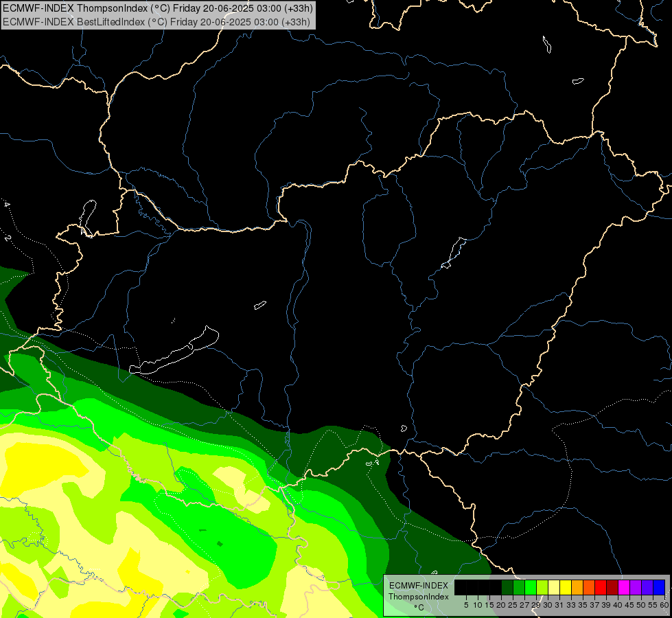Click the orange 33-35 legend swatch
The width and height of the screenshot is (672, 618).
(577, 587)
